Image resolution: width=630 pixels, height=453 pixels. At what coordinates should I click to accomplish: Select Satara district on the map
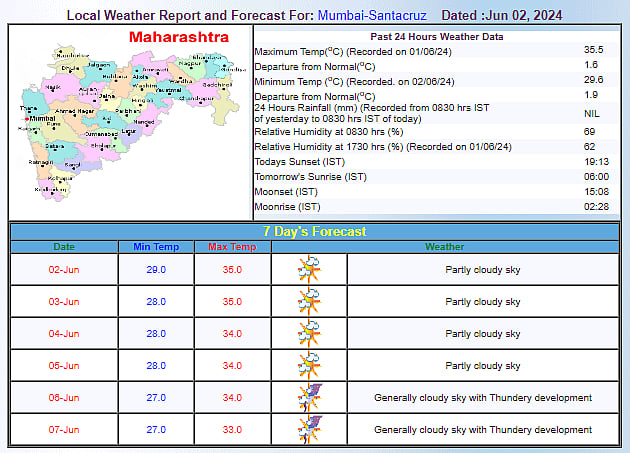pos(53,146)
